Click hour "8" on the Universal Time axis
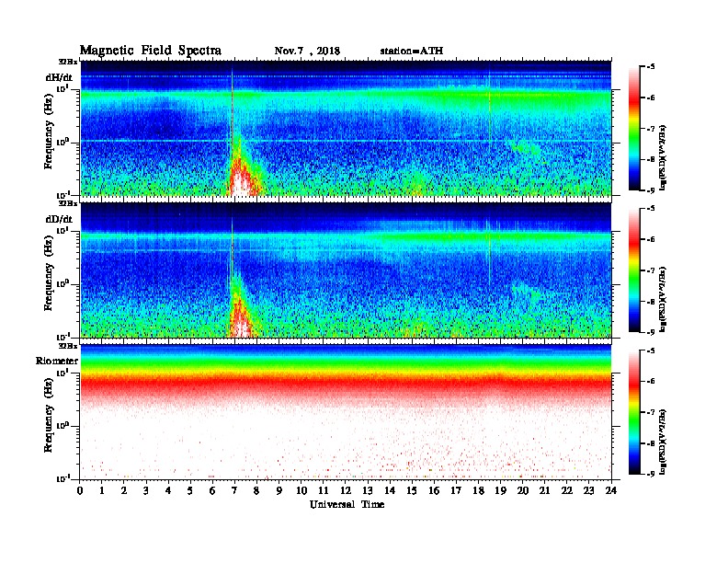This screenshot has height=563, width=728. (256, 491)
